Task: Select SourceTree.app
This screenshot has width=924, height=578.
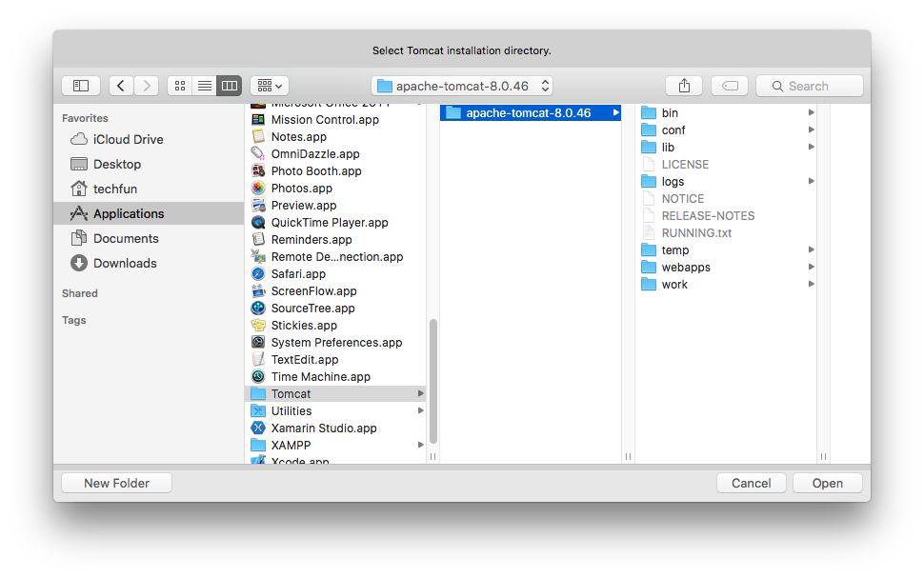Action: 336,308
